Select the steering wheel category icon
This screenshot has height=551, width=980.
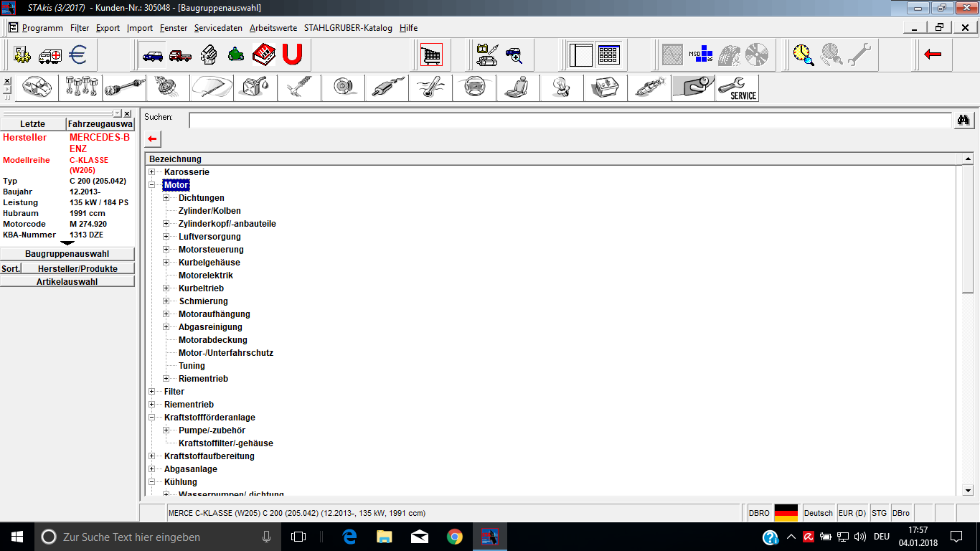click(x=474, y=88)
